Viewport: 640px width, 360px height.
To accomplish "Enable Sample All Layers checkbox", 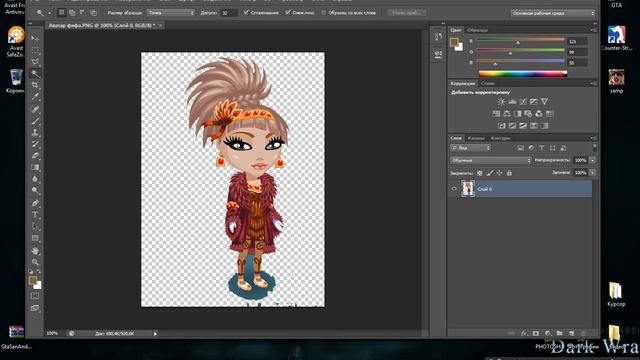I will pyautogui.click(x=324, y=13).
